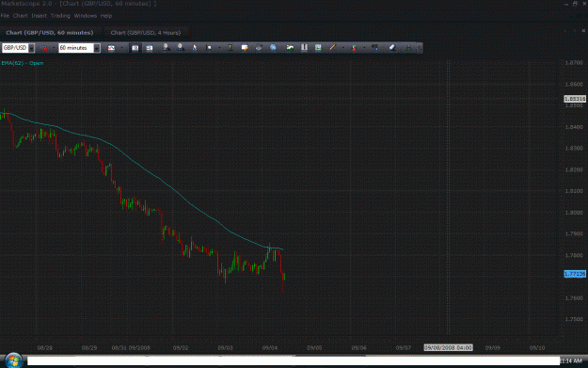Viewport: 588px width, 368px height.
Task: Click the blue globe icon
Action: point(274,48)
